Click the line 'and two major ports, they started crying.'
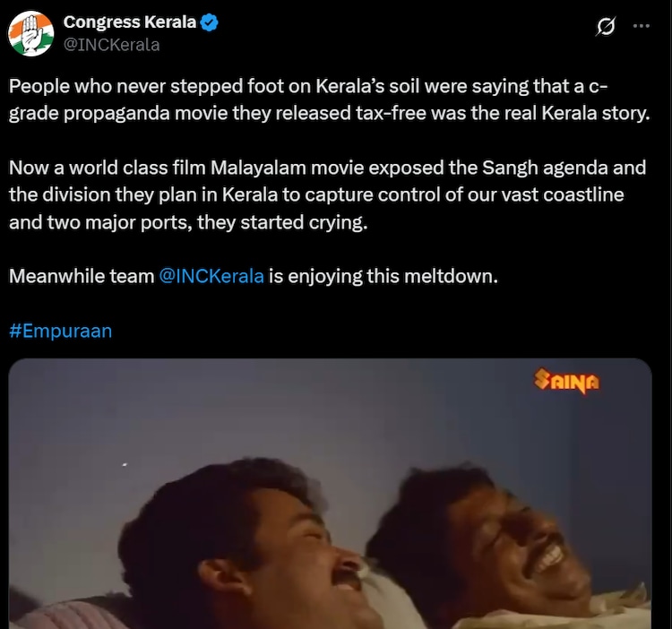This screenshot has width=672, height=629. coord(188,222)
